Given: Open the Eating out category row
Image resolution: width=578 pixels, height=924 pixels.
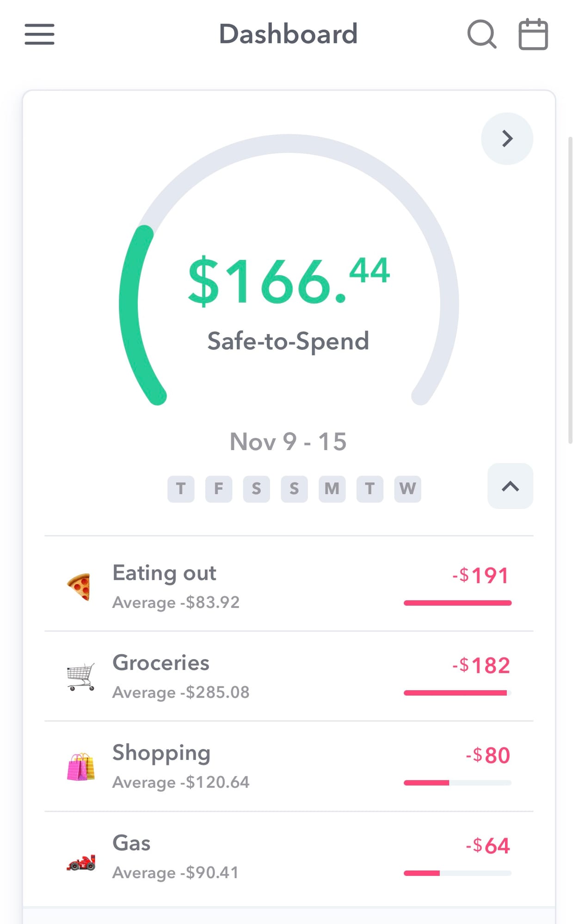Looking at the screenshot, I should (289, 584).
